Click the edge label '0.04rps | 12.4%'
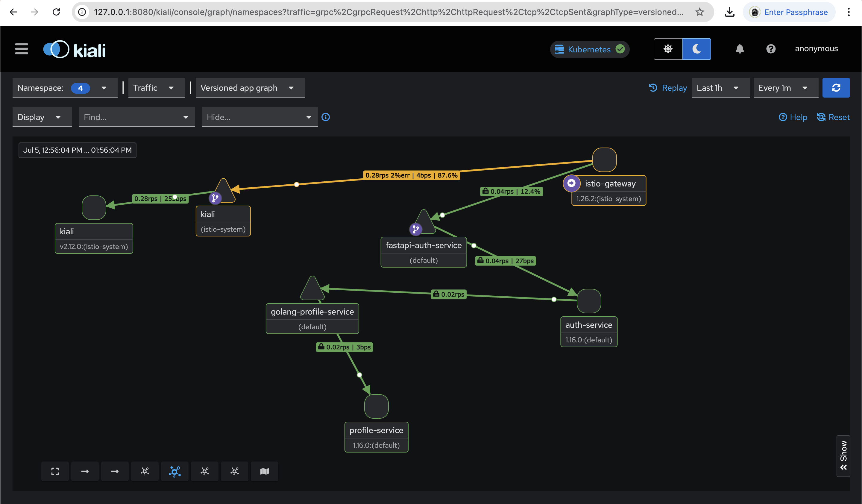The height and width of the screenshot is (504, 862). (x=512, y=191)
